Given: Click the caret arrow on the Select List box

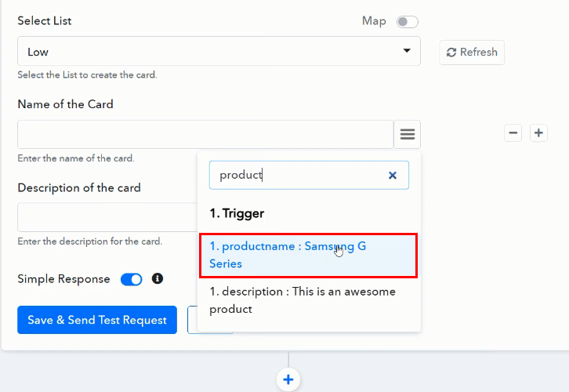Looking at the screenshot, I should pos(406,52).
